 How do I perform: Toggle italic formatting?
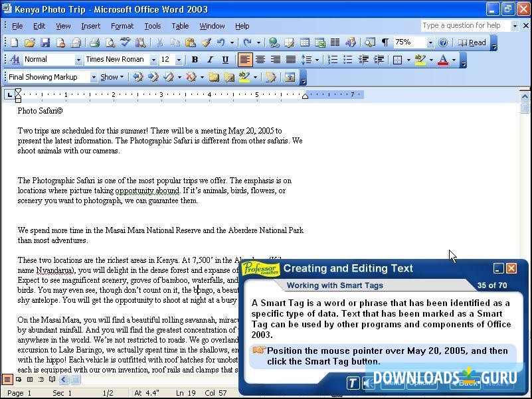[x=209, y=59]
